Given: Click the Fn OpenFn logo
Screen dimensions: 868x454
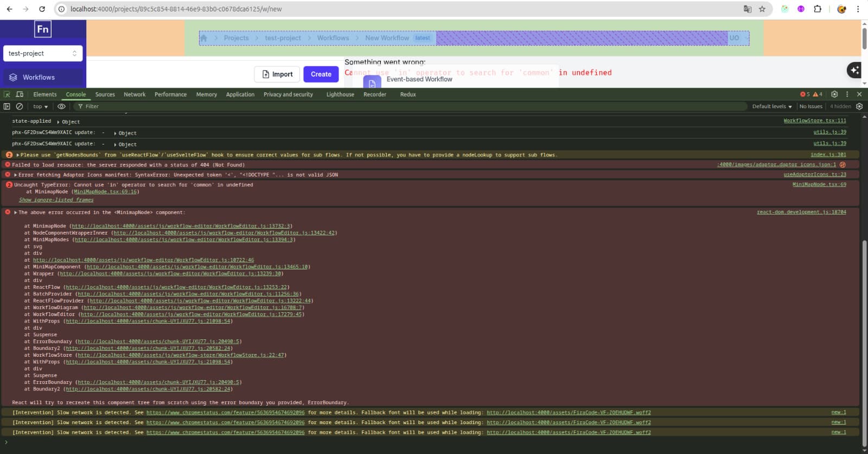Looking at the screenshot, I should tap(43, 29).
